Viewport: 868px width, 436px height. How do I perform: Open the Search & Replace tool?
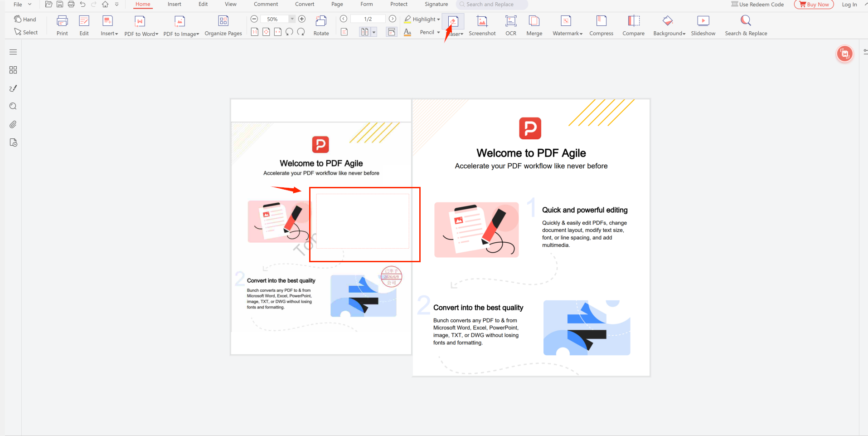pyautogui.click(x=746, y=25)
